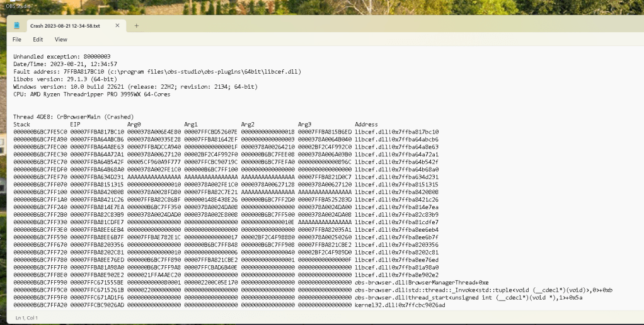Viewport: 644px width, 325px height.
Task: Click the obs-browser.dll std::thread::_Invoke entry
Action: (x=483, y=290)
